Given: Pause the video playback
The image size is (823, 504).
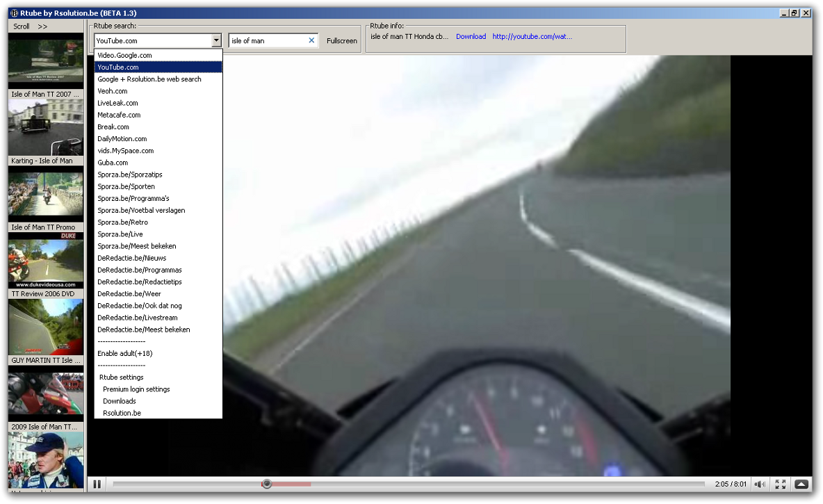Looking at the screenshot, I should [97, 484].
